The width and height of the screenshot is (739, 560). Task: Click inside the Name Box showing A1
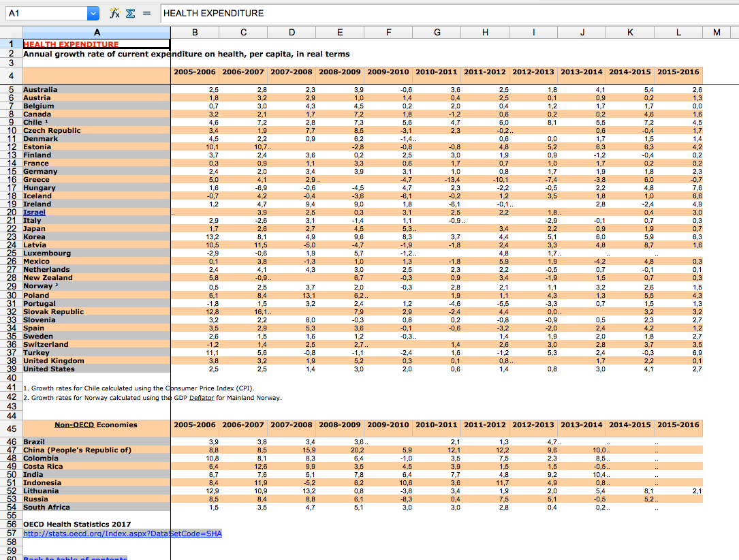(x=44, y=13)
